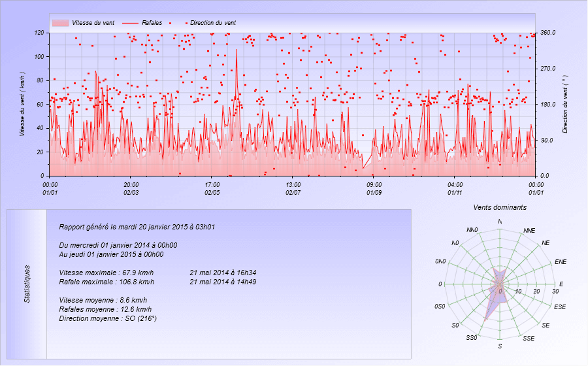Click the Direction moyenne SO (216°) line
The width and height of the screenshot is (588, 366).
[x=108, y=318]
